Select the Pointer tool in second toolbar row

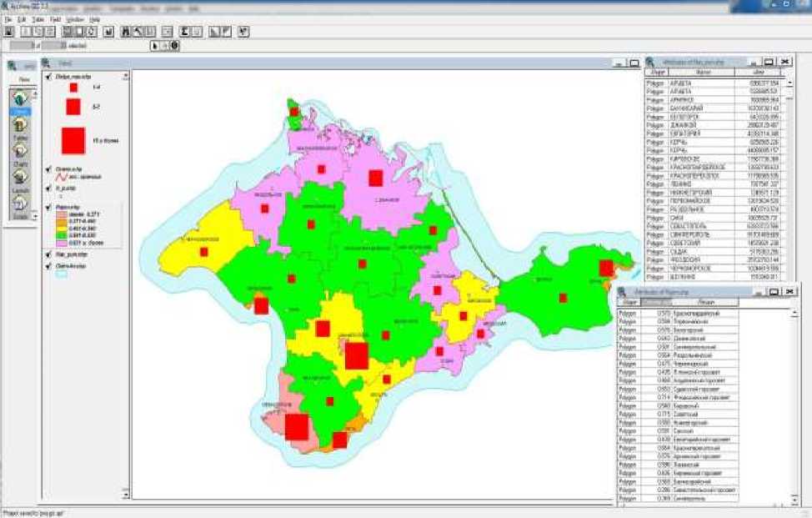click(x=154, y=45)
